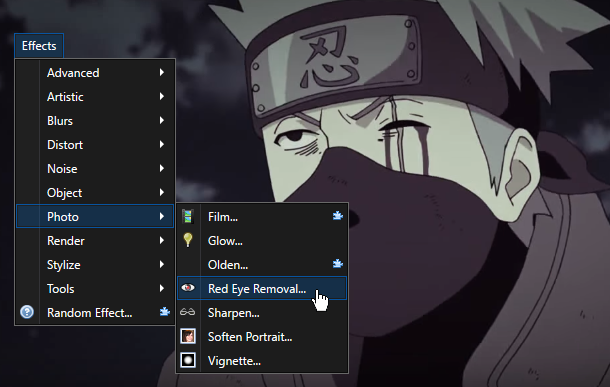610x387 pixels.
Task: Expand the arrow next to Distort
Action: [x=161, y=144]
